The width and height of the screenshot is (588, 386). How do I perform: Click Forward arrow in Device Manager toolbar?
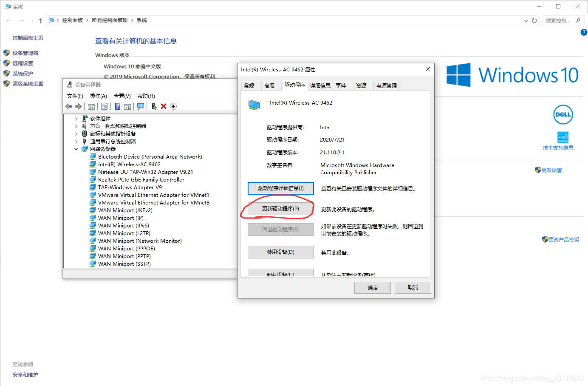(78, 106)
